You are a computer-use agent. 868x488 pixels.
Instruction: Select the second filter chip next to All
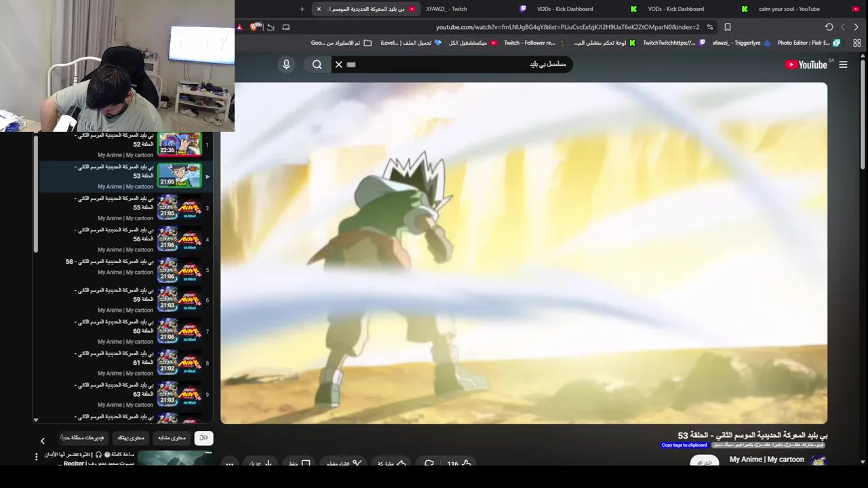coord(172,438)
